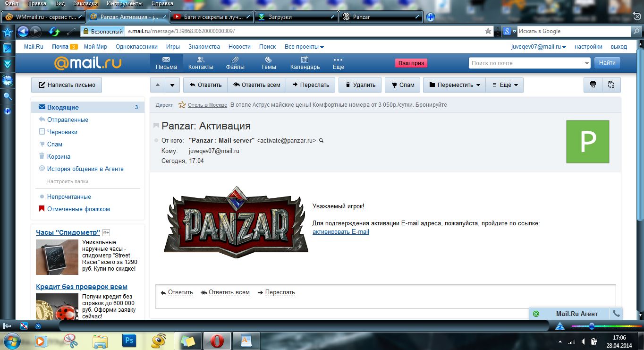Click the Переслать link below the message
This screenshot has width=644, height=350.
[280, 292]
